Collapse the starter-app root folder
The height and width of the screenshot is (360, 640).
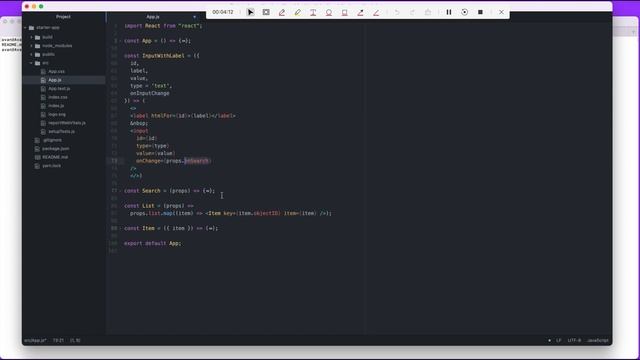click(x=26, y=28)
